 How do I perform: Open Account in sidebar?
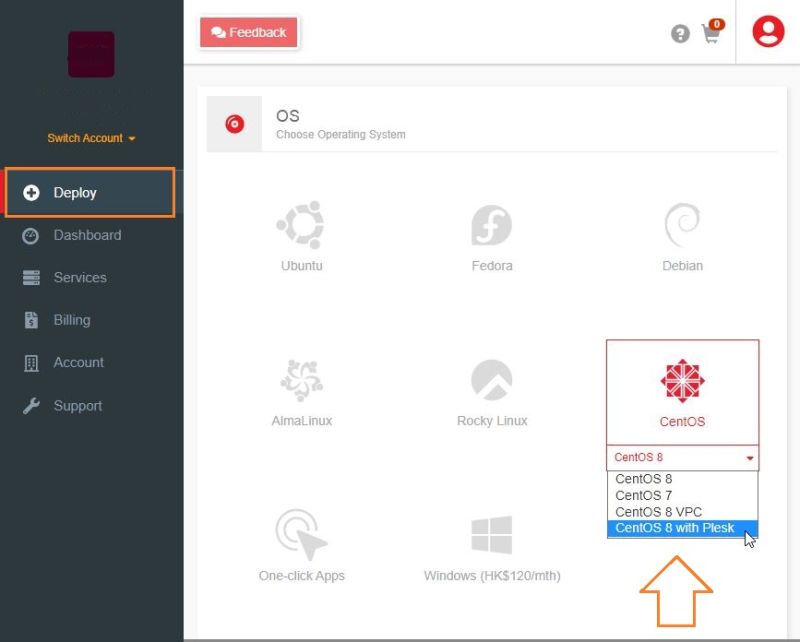coord(79,362)
